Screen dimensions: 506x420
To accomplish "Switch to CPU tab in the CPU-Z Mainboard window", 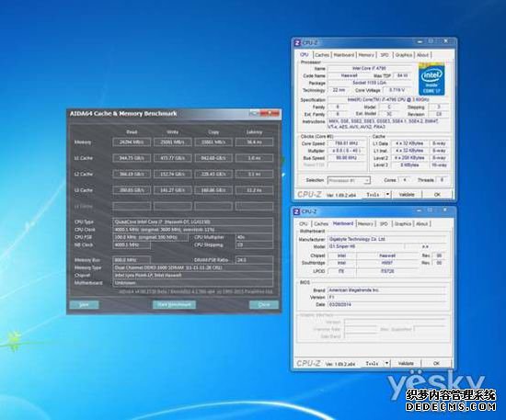I will click(304, 223).
